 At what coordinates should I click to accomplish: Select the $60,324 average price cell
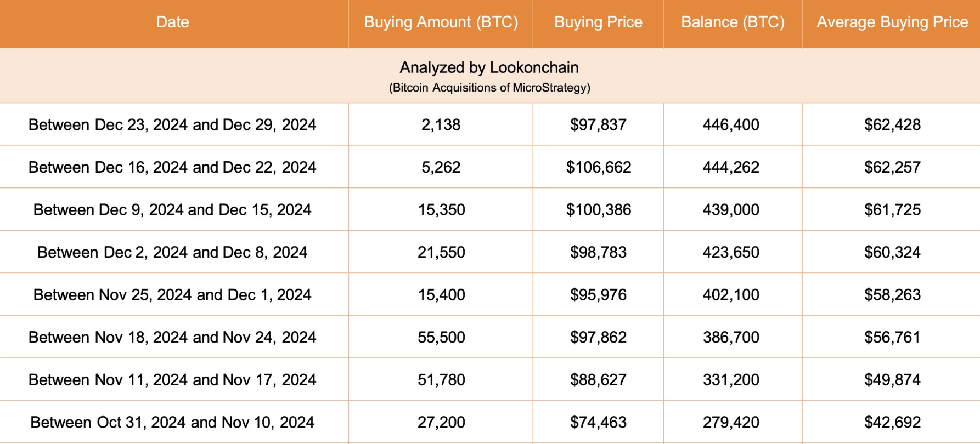point(892,252)
